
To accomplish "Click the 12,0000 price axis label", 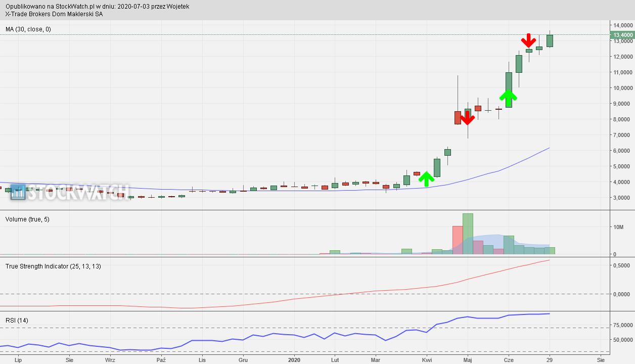I will pos(622,57).
